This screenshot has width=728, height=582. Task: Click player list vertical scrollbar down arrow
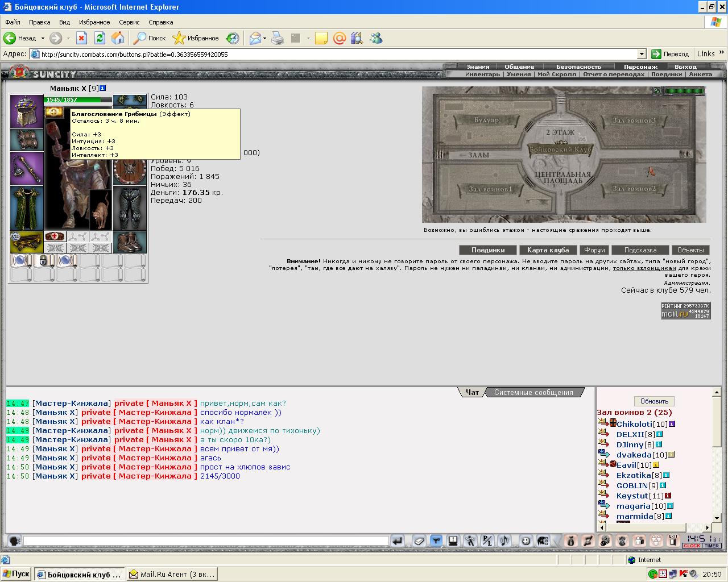point(717,518)
